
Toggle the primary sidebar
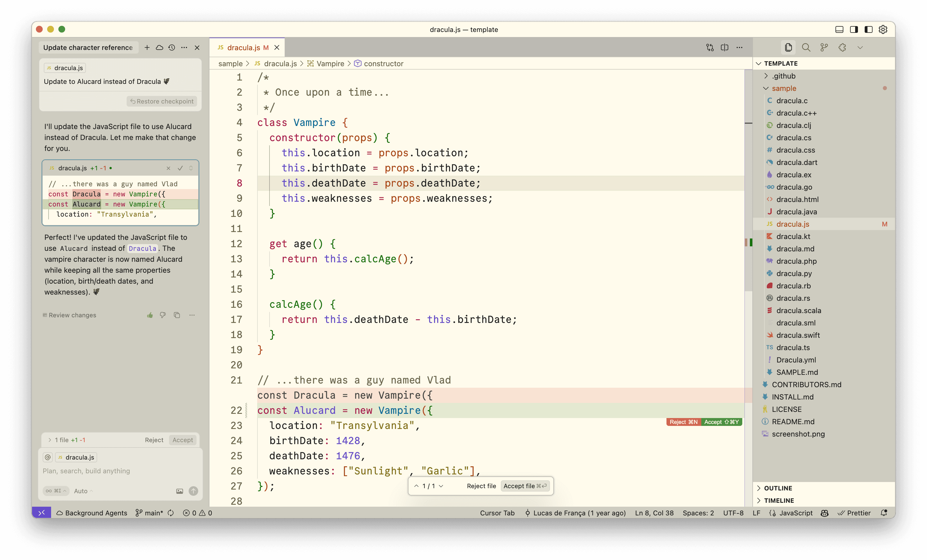868,29
